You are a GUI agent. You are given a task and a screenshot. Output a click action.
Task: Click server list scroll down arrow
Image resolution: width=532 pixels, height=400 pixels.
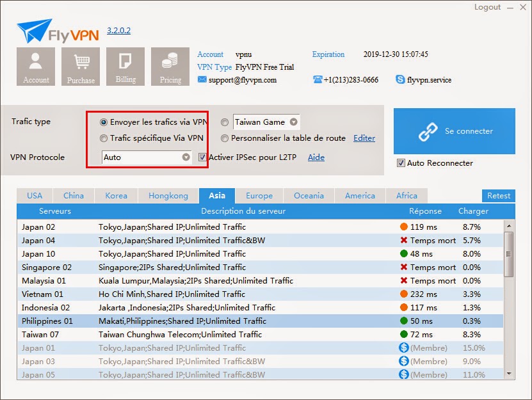(x=508, y=374)
